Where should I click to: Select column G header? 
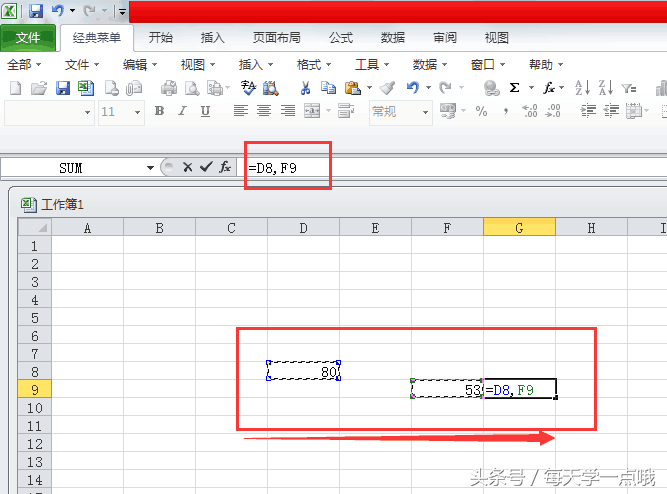pyautogui.click(x=519, y=228)
